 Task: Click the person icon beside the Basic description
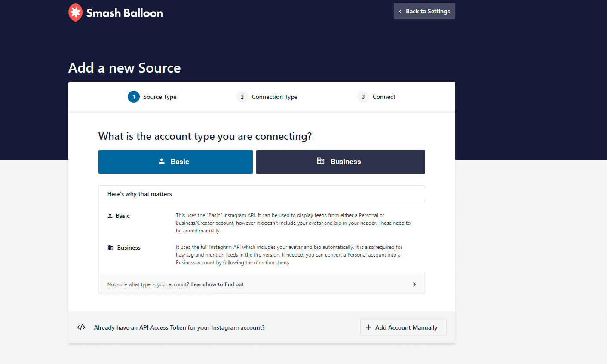110,216
